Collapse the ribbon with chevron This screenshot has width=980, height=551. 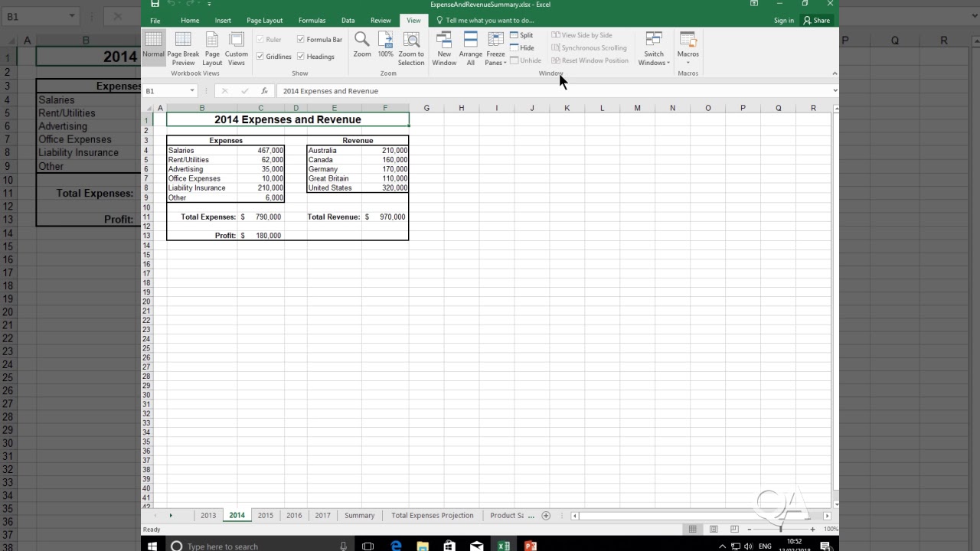(x=834, y=73)
